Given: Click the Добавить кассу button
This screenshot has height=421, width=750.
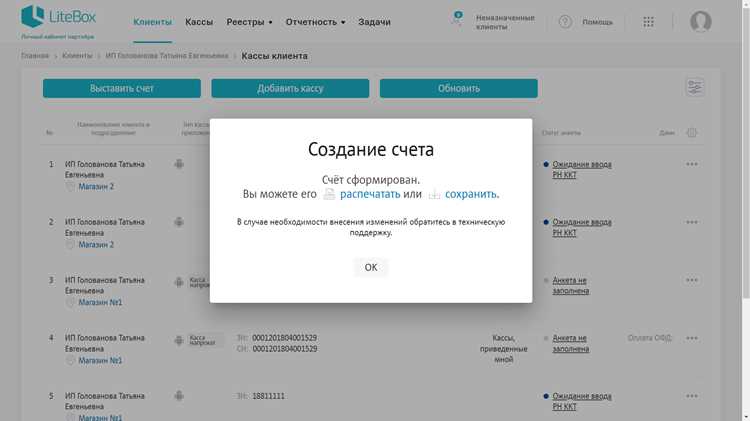Looking at the screenshot, I should click(x=290, y=89).
